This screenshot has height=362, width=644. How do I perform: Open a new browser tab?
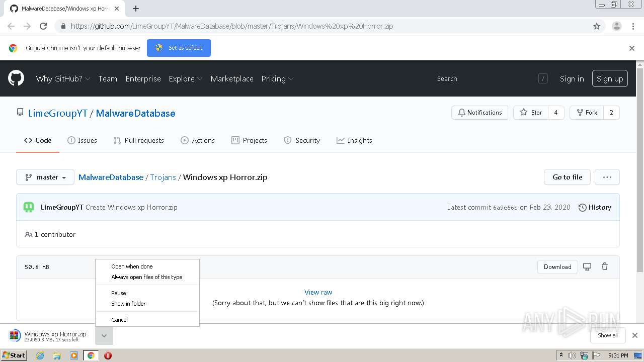[135, 9]
